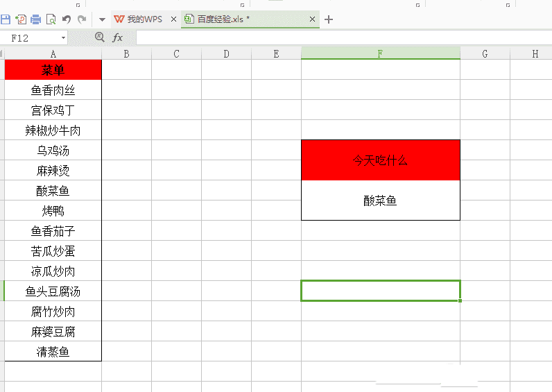
Task: Select the 苦瓜炒蛋 cell
Action: [53, 250]
